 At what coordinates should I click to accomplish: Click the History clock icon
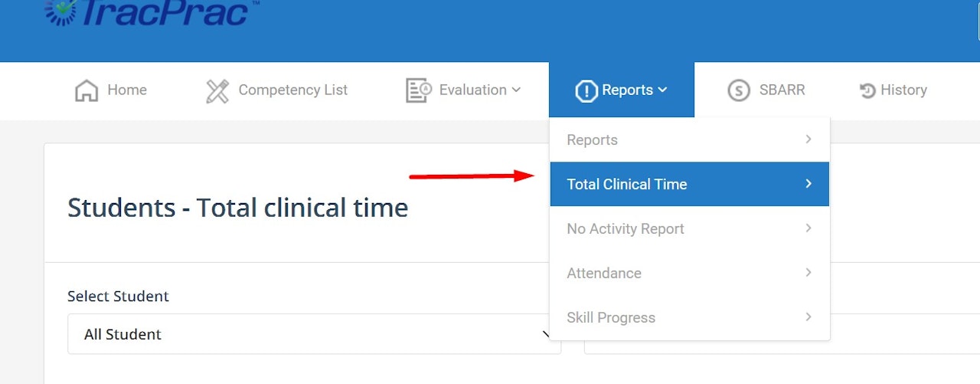(867, 90)
